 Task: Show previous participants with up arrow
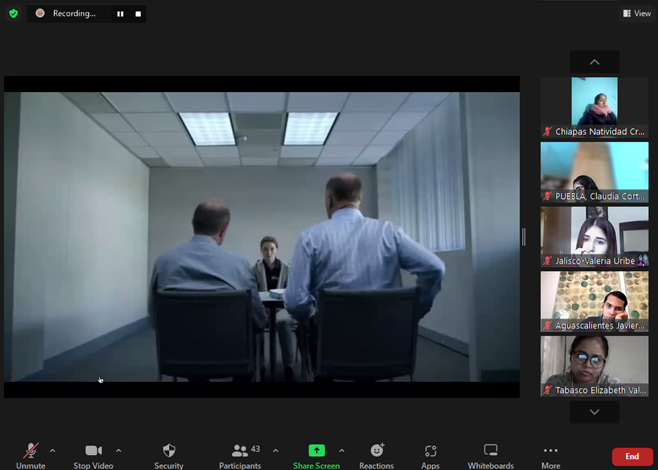[x=594, y=62]
